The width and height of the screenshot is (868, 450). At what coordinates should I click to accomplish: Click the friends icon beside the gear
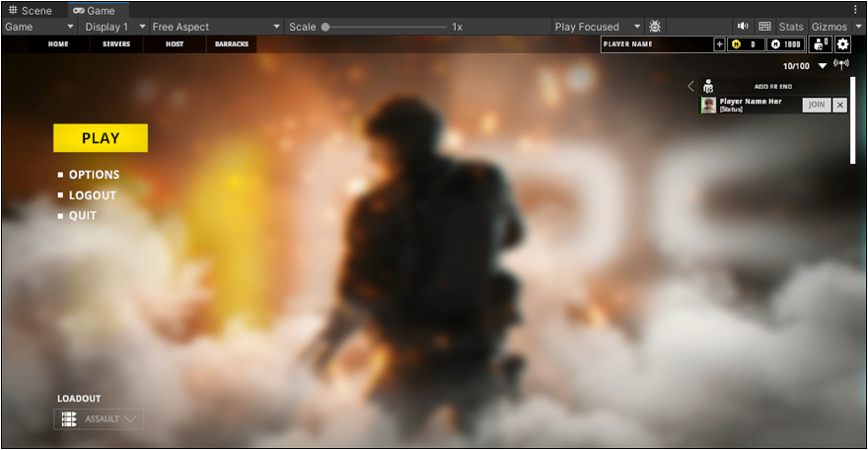click(820, 44)
